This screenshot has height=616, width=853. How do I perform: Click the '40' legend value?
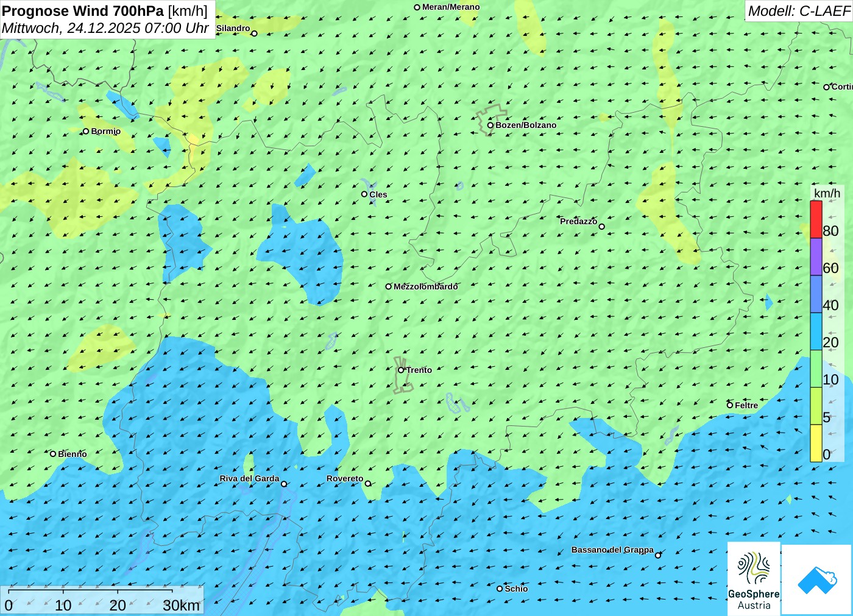tap(830, 305)
